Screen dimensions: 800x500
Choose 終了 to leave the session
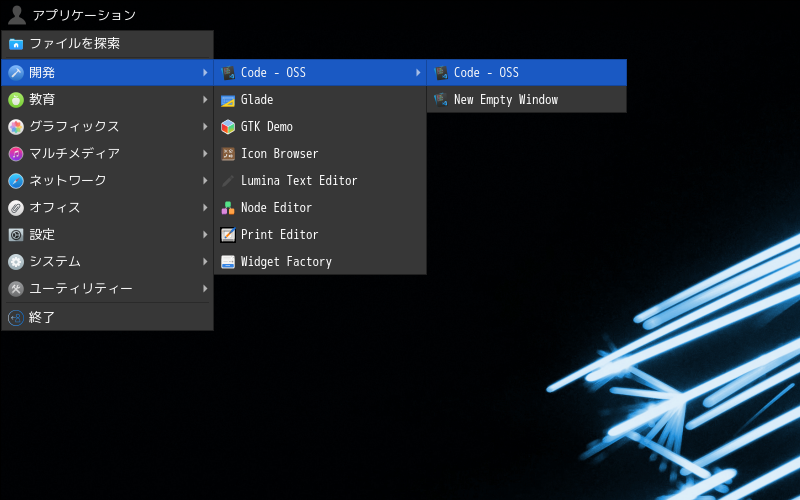coord(107,318)
